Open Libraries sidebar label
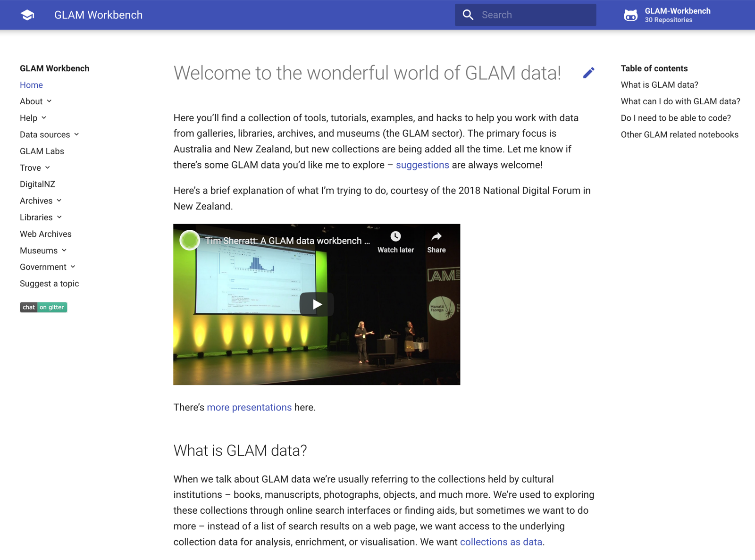Screen dimensions: 755x560 (x=36, y=217)
